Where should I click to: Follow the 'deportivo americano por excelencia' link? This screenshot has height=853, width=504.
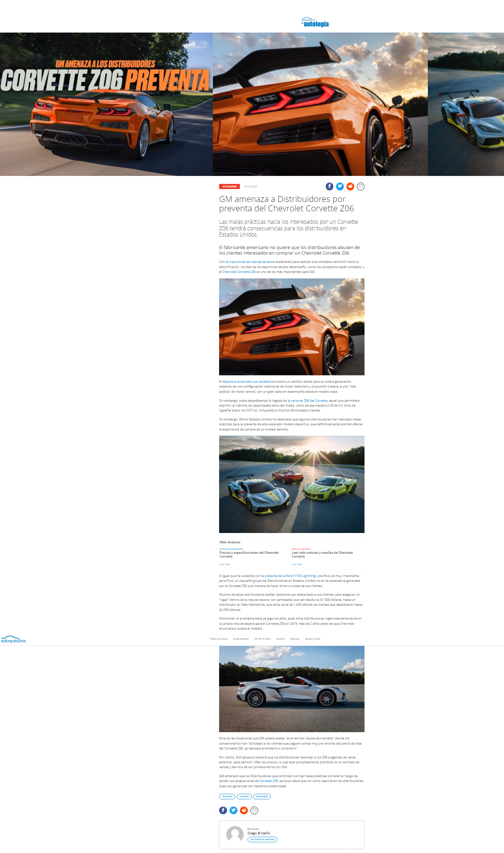point(249,382)
